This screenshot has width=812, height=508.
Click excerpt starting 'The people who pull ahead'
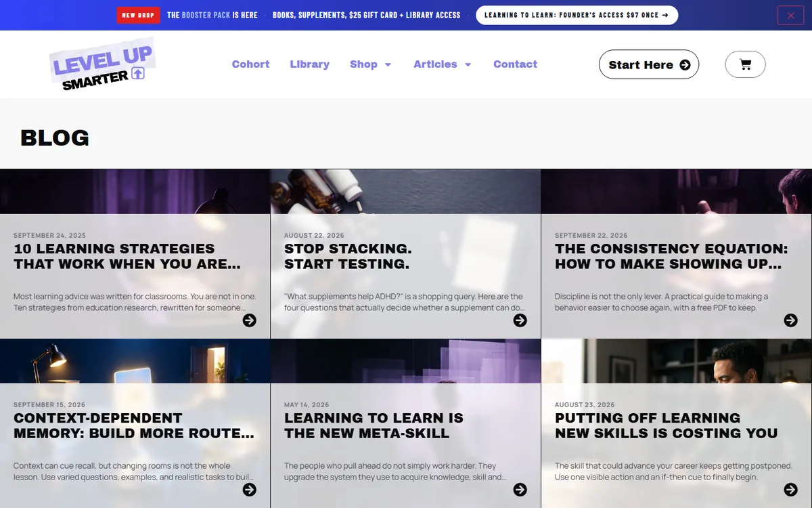click(x=394, y=471)
